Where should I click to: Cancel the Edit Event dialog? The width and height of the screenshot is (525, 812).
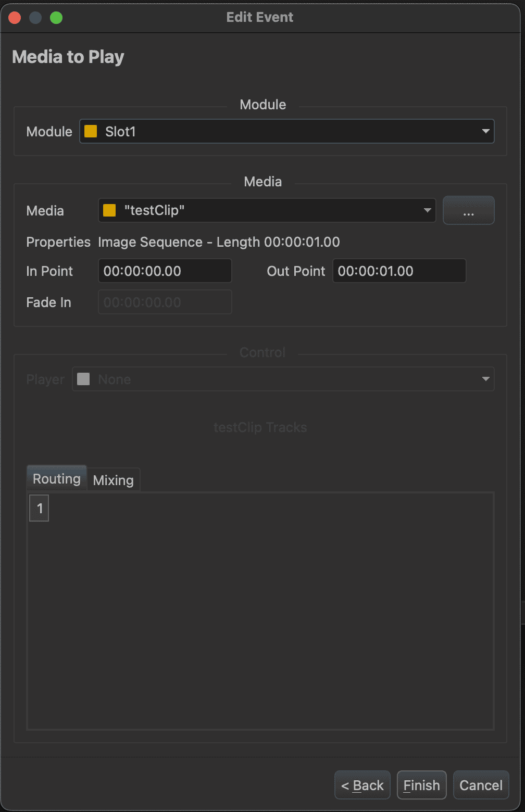pos(481,785)
